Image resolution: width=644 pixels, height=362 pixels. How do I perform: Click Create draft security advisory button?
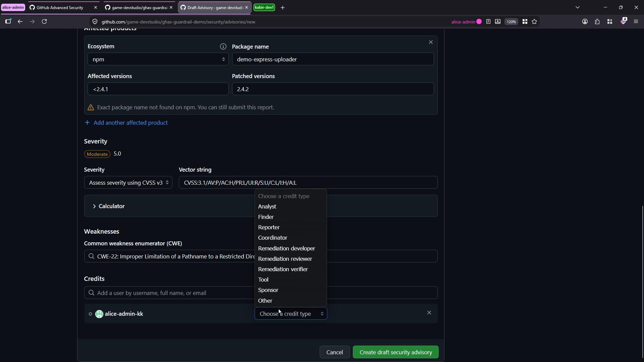tap(396, 353)
